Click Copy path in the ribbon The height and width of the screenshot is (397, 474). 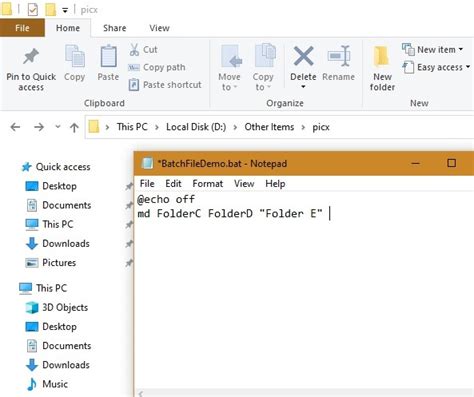click(157, 67)
